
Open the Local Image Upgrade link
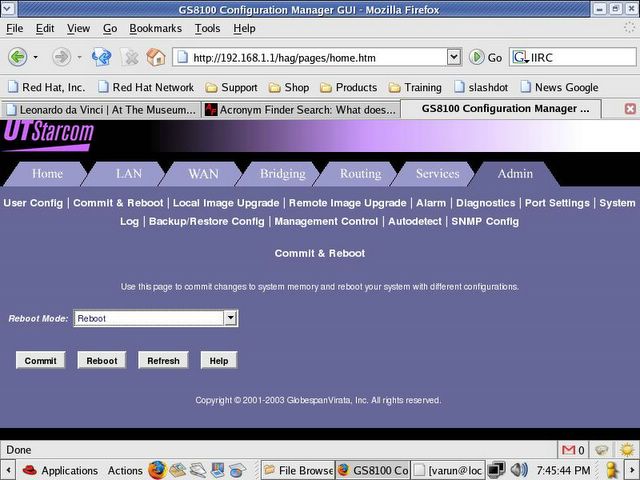pyautogui.click(x=226, y=203)
